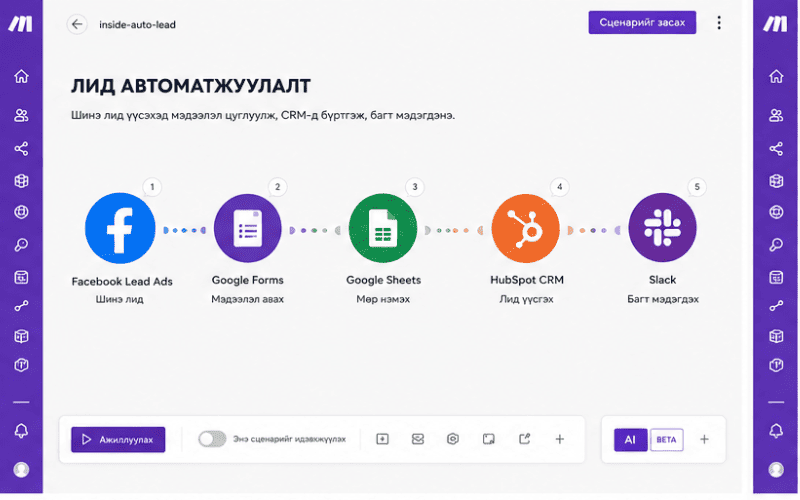Run the scenario with Ажиллуулах button
The height and width of the screenshot is (500, 800).
coord(118,439)
